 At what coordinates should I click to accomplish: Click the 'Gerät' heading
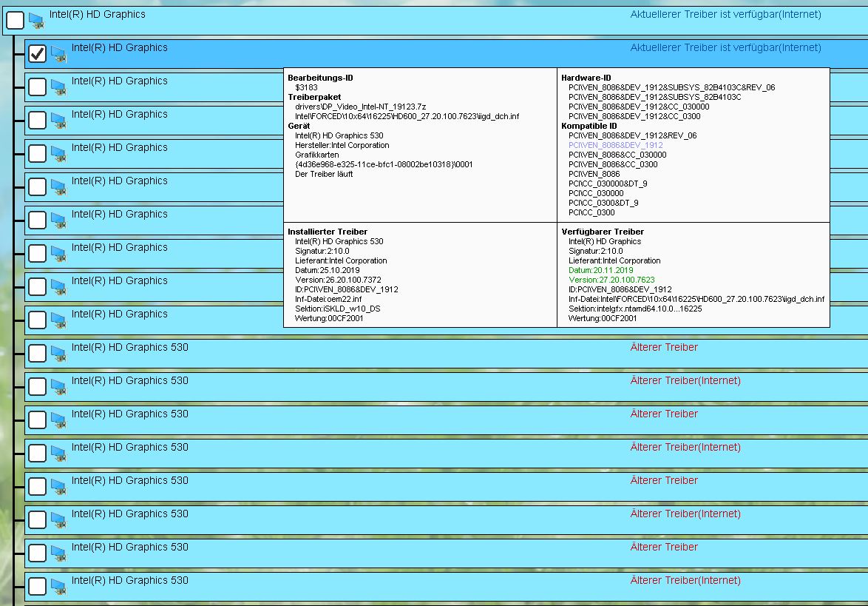click(x=299, y=126)
